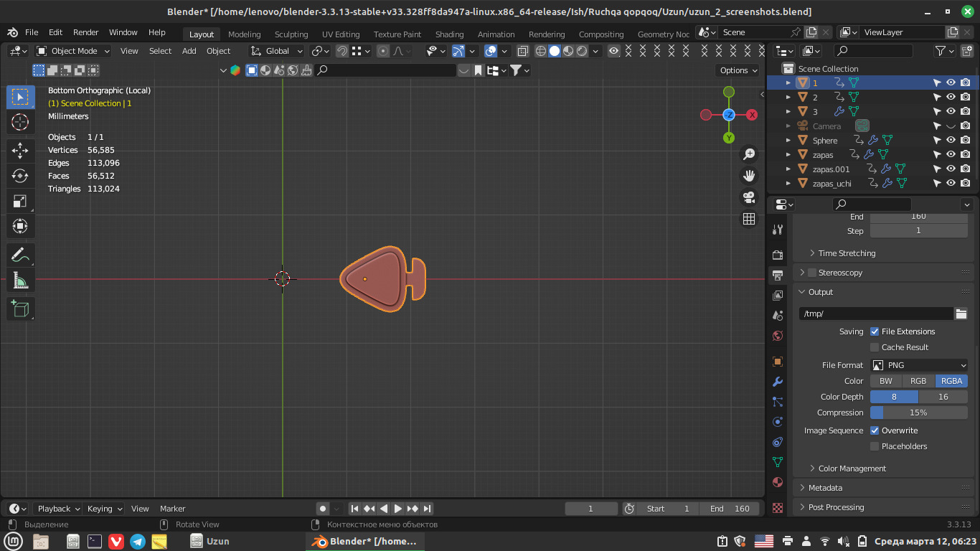
Task: Click the Options button in viewport
Action: tap(738, 70)
